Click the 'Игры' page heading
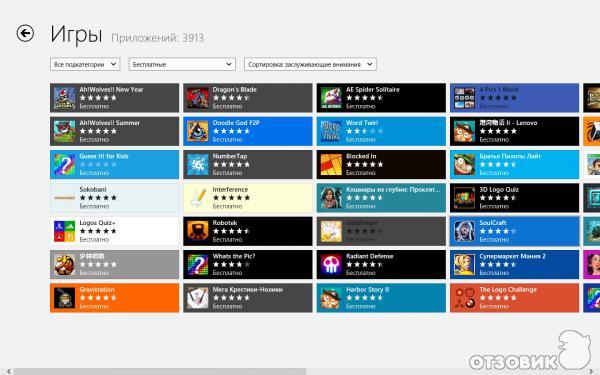The image size is (600, 375). click(x=76, y=35)
